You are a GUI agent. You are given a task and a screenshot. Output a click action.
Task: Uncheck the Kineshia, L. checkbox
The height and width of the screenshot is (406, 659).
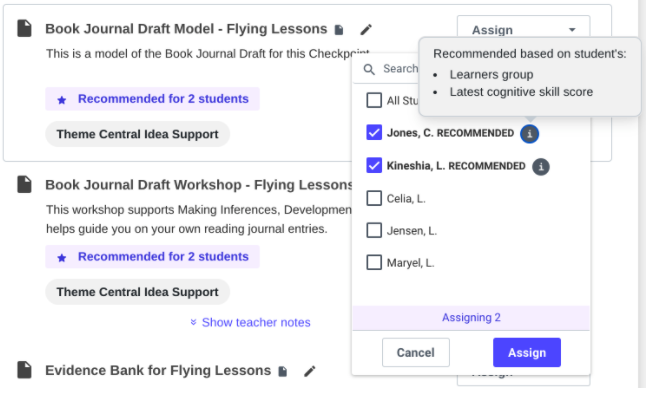coord(374,166)
